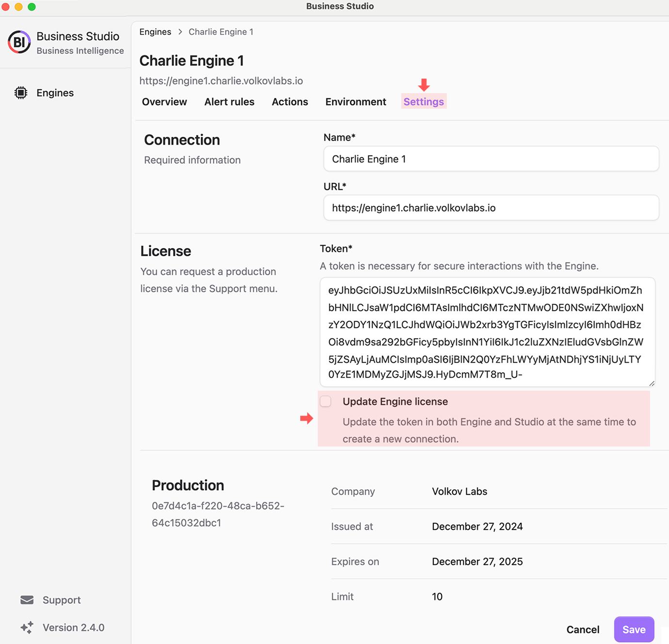Enable the Update Engine license checkbox

[x=326, y=401]
